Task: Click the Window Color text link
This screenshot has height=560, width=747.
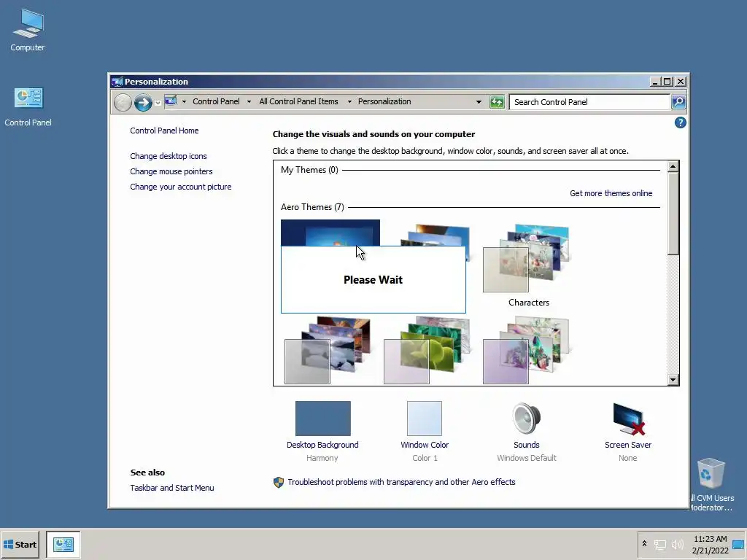Action: click(425, 445)
